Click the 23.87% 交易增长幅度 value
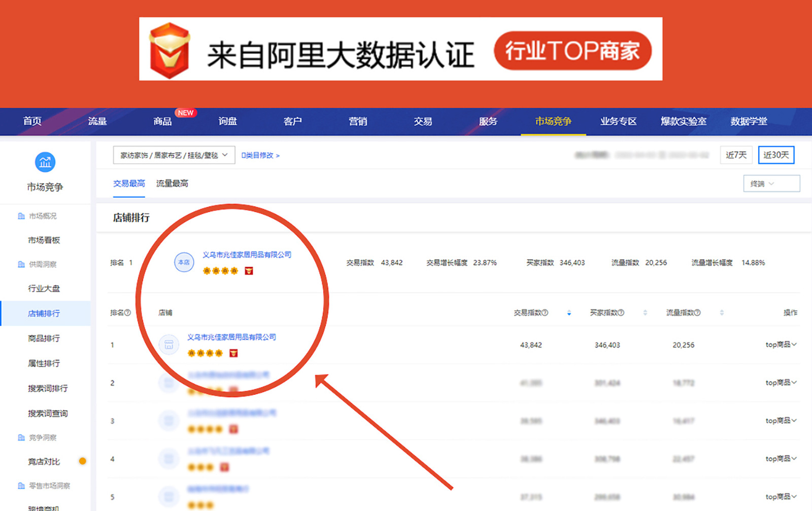 tap(485, 263)
